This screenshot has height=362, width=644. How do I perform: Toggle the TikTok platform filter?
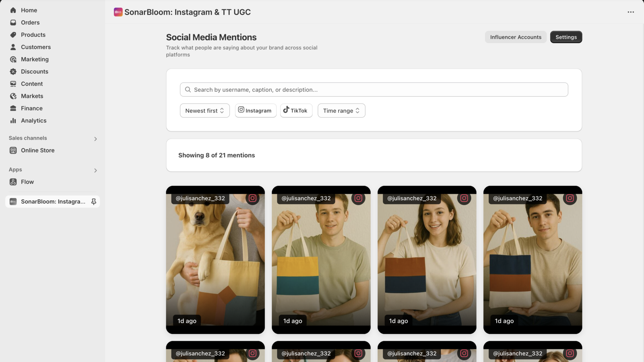(296, 110)
